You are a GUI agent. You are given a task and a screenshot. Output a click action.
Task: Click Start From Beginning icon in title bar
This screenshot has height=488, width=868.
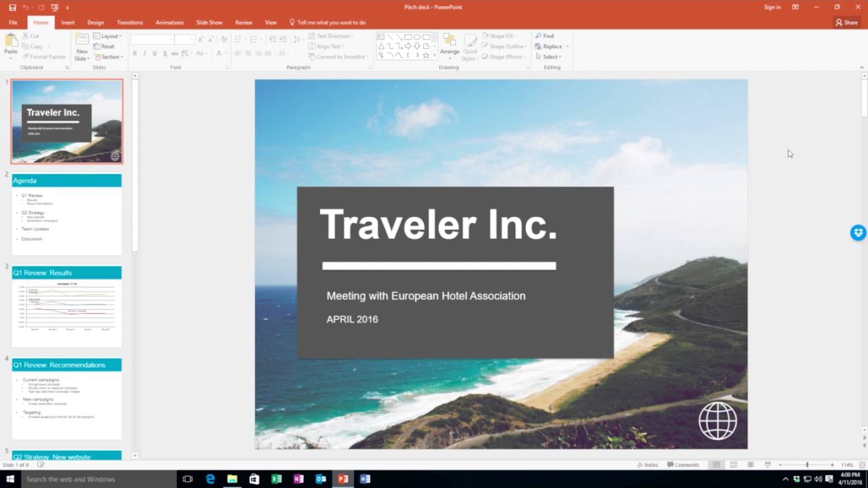55,7
